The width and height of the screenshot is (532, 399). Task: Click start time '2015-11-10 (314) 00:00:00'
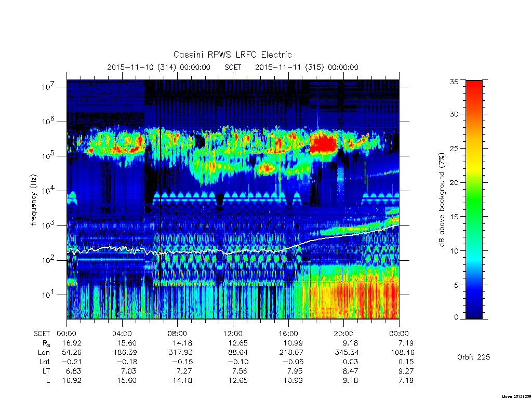click(159, 67)
